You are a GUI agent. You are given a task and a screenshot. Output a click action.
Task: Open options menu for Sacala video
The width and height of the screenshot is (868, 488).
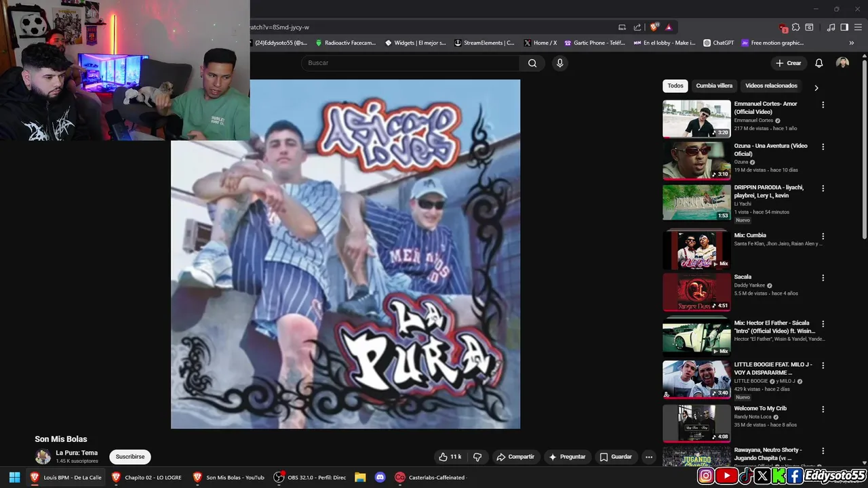tap(823, 278)
